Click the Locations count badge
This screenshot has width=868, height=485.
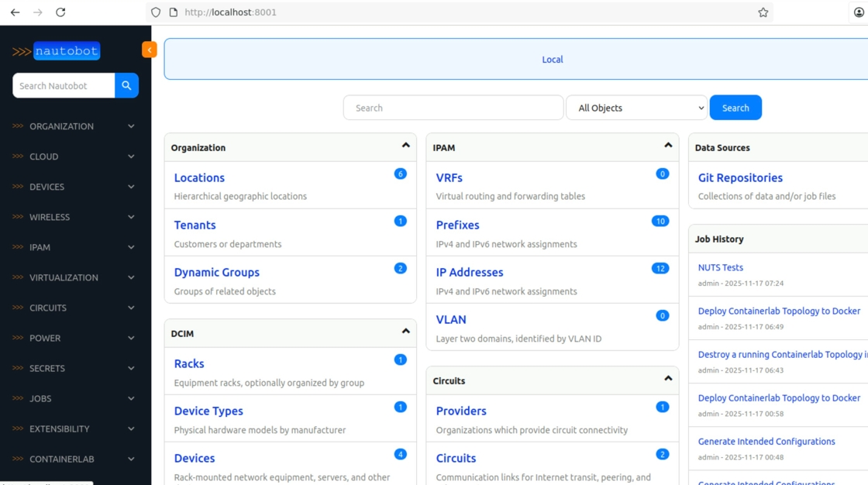[400, 174]
